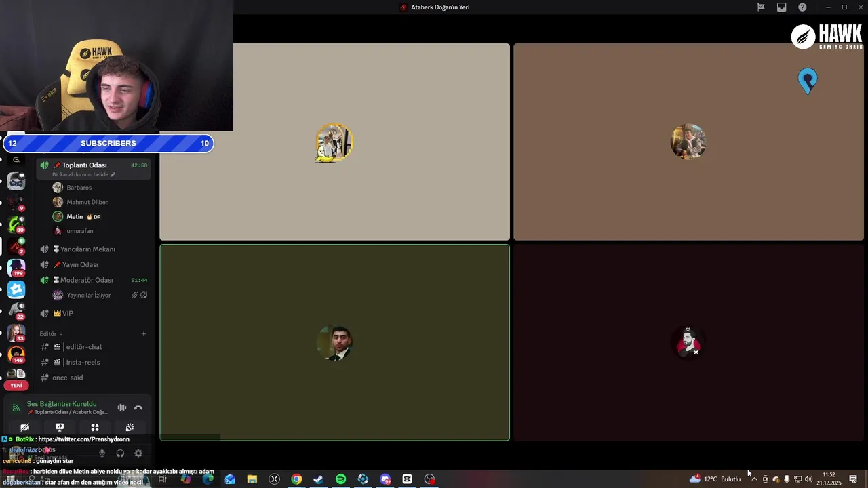Open the soundboard icon
This screenshot has height=488, width=868.
click(130, 427)
